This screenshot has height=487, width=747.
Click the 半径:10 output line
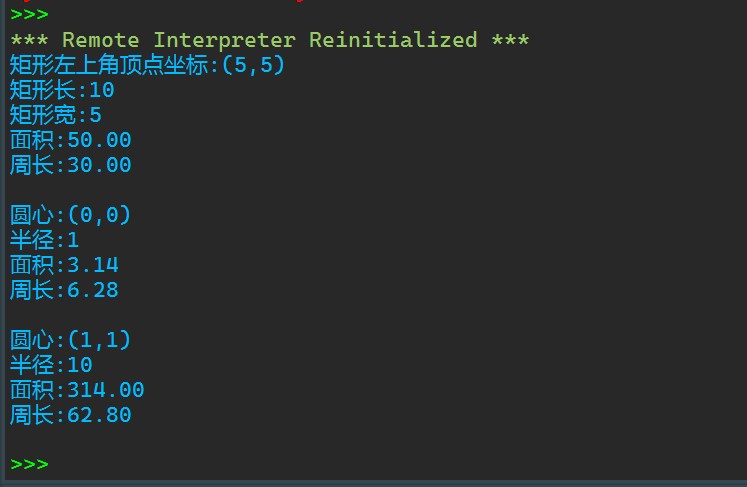pos(50,365)
